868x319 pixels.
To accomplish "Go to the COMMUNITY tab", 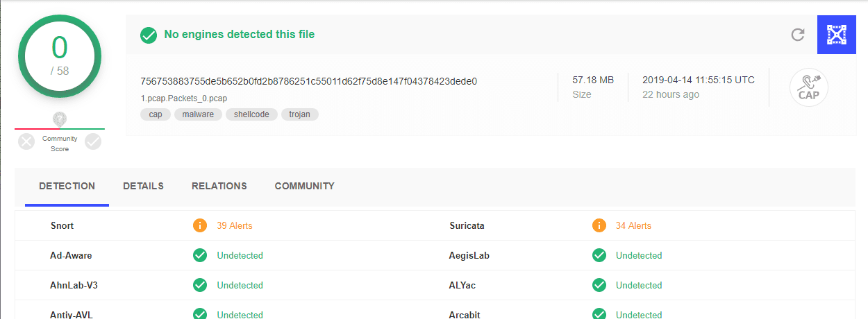I will click(x=304, y=186).
